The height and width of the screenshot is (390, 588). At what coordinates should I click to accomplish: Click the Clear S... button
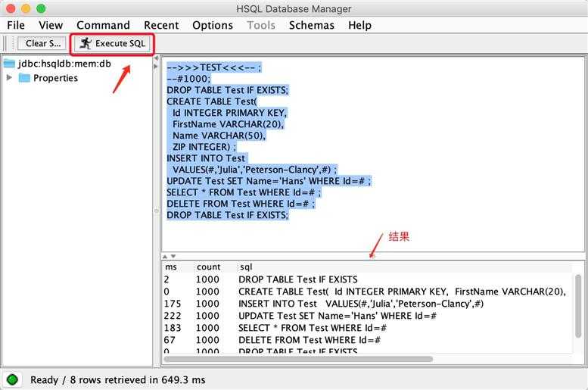pos(42,43)
